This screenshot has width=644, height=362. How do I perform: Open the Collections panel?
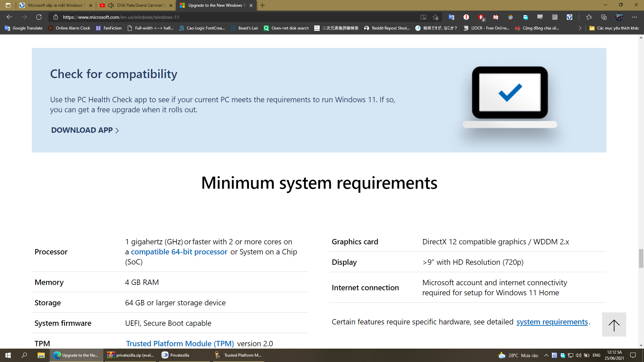coord(604,17)
